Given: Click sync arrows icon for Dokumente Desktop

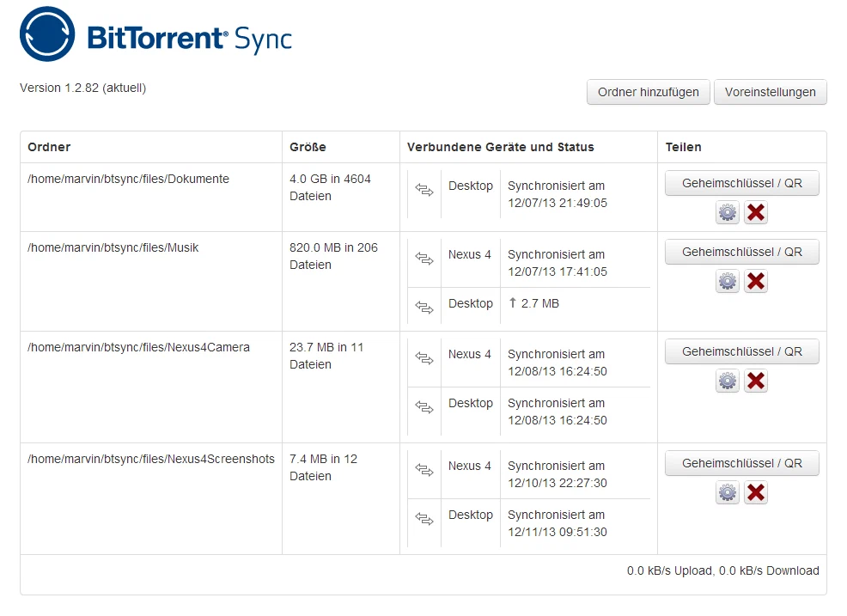Looking at the screenshot, I should [424, 190].
